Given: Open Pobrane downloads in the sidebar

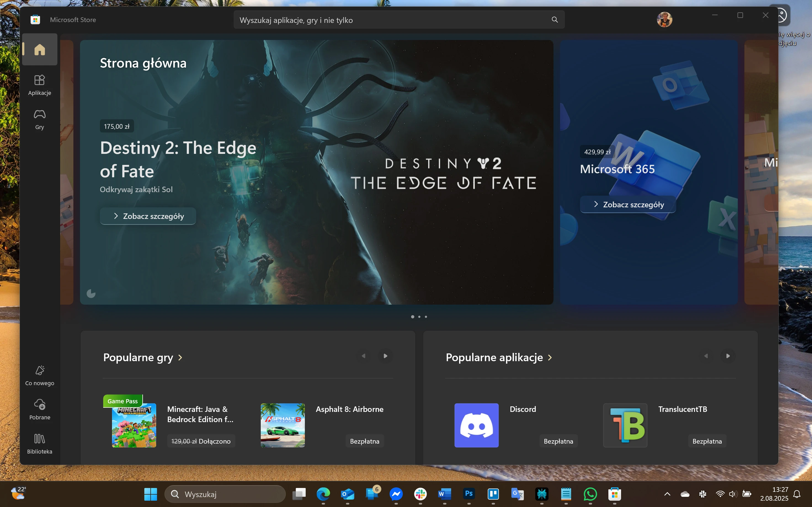Looking at the screenshot, I should tap(40, 410).
